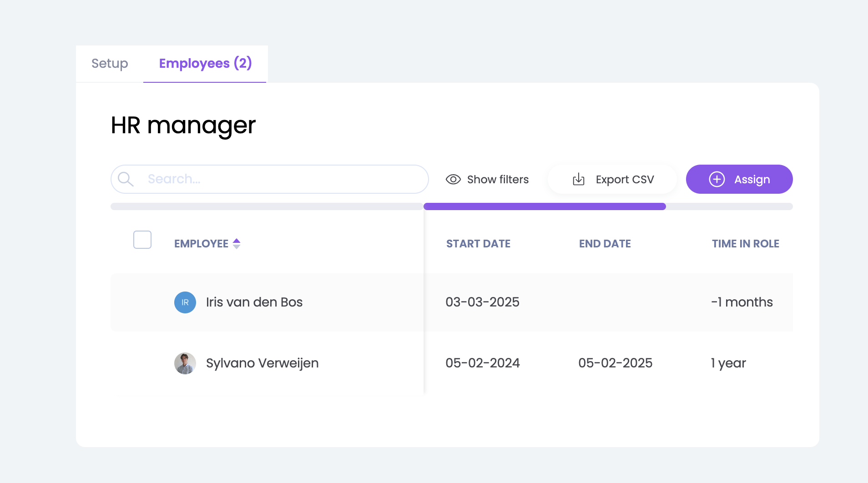The image size is (868, 483).
Task: Select the Employees (2) tab
Action: (205, 64)
